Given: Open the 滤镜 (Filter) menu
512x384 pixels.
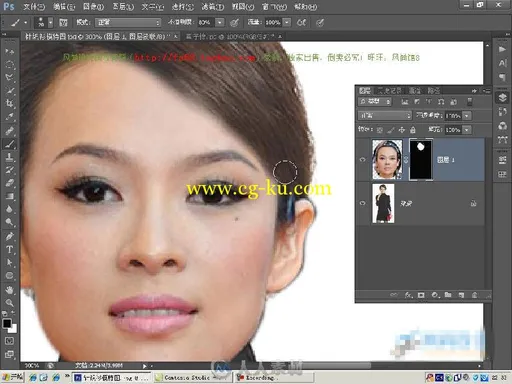Looking at the screenshot, I should tap(212, 6).
